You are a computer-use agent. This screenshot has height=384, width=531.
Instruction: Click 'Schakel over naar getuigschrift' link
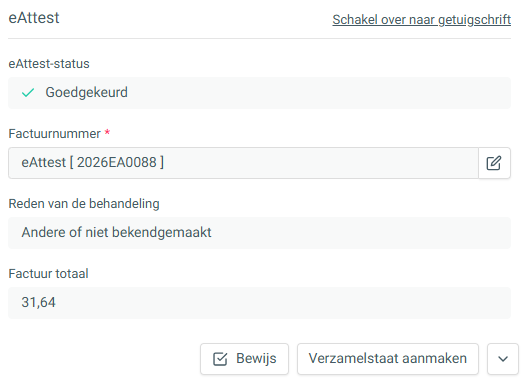(x=421, y=20)
